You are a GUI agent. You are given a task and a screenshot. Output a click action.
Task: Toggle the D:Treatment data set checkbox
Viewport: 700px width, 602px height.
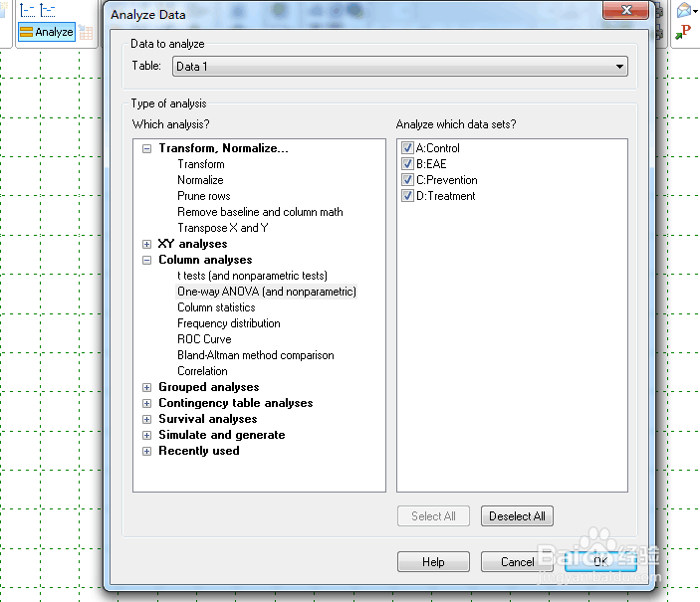tap(407, 196)
